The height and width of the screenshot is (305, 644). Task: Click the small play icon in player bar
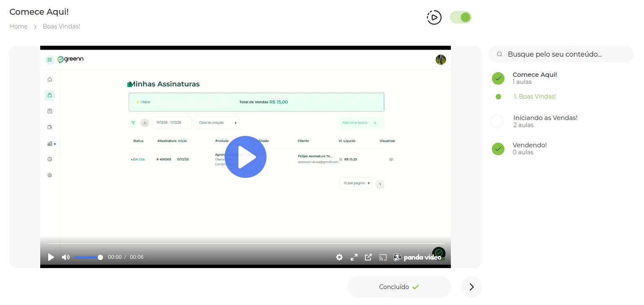[51, 257]
